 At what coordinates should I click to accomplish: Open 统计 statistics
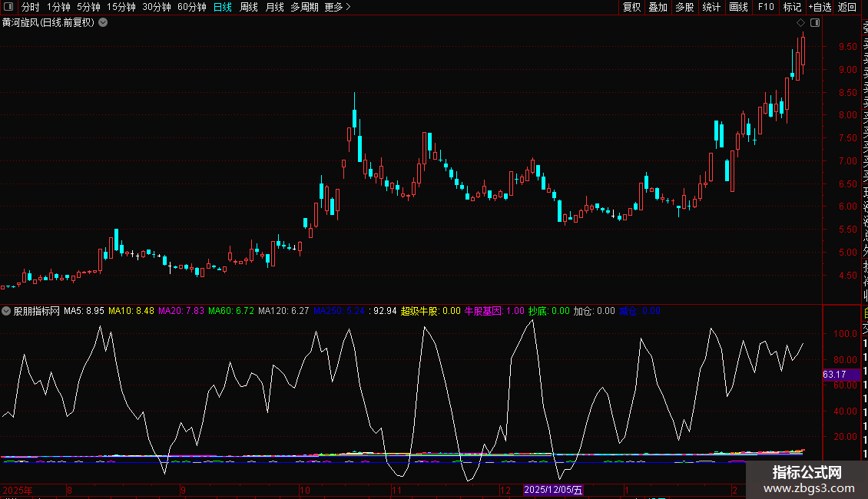pos(711,7)
